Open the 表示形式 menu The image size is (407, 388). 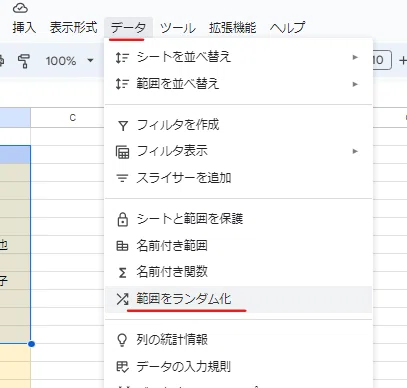pyautogui.click(x=73, y=27)
